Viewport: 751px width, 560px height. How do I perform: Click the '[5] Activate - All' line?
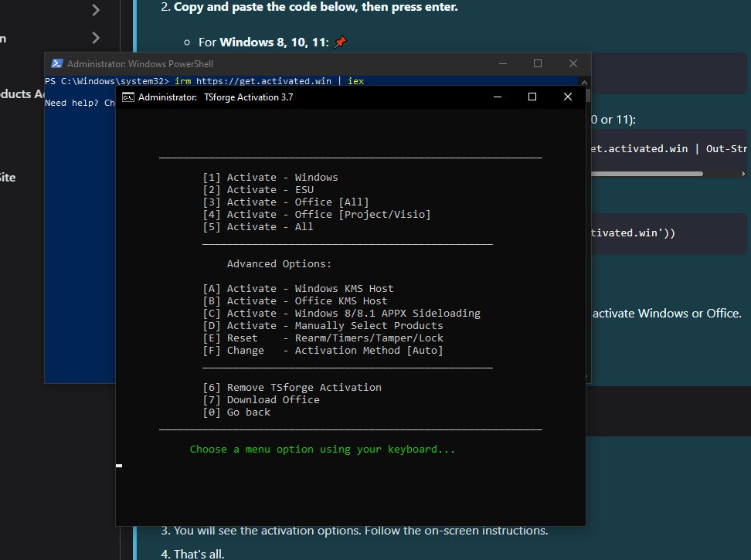(258, 227)
